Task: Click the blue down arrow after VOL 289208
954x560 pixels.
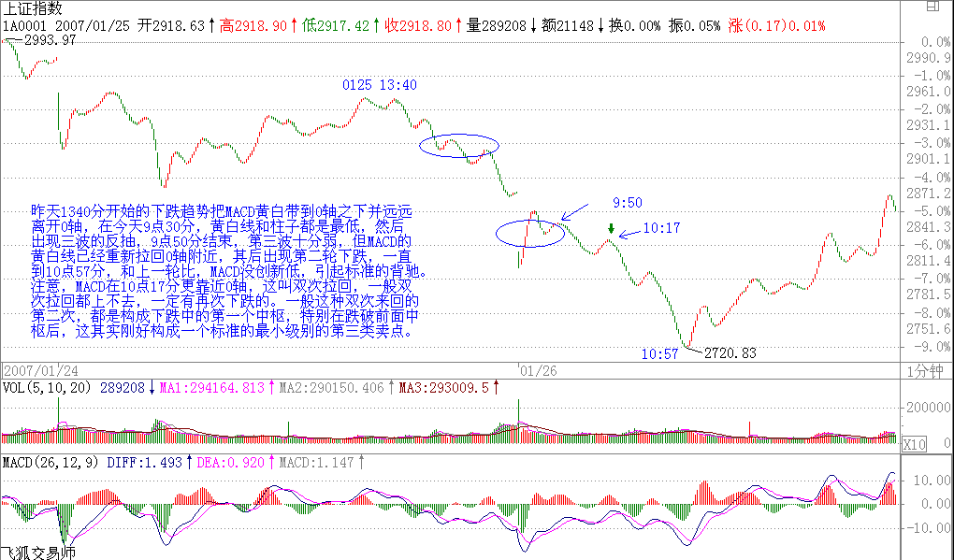Action: point(151,387)
